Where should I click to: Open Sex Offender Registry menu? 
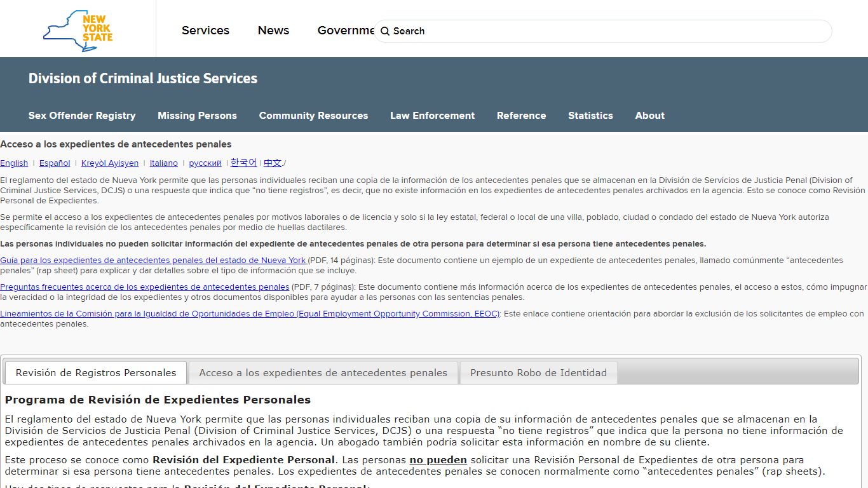[82, 116]
